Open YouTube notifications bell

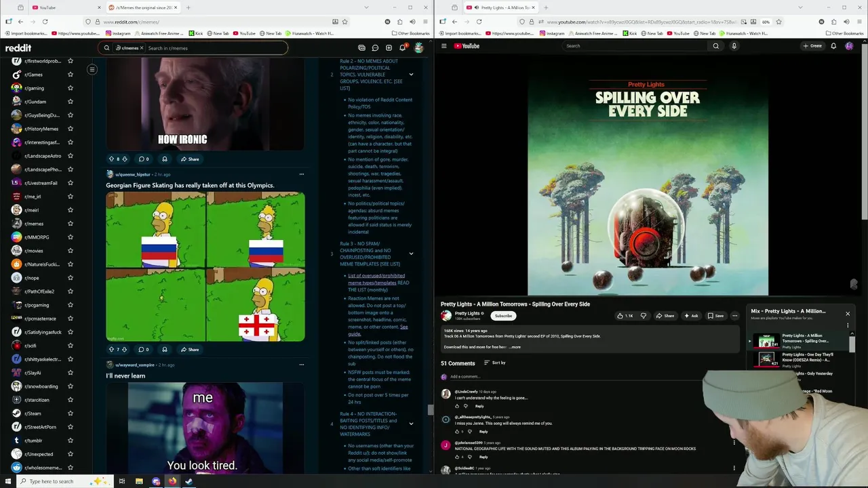tap(833, 46)
